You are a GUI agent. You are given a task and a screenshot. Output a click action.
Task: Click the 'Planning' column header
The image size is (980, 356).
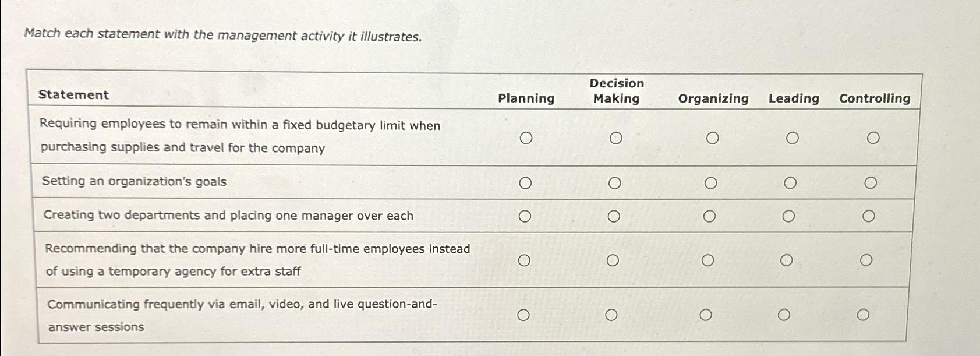tap(525, 98)
